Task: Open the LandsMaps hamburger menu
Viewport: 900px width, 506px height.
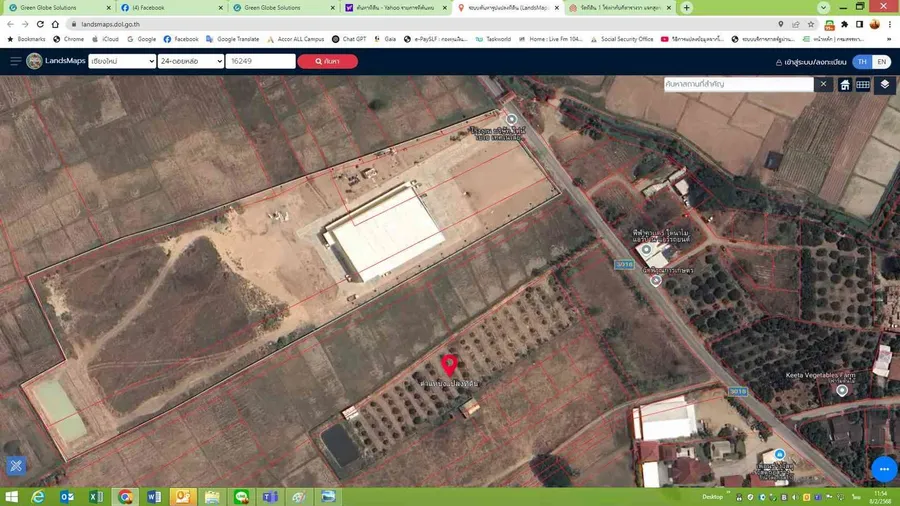Action: click(15, 61)
